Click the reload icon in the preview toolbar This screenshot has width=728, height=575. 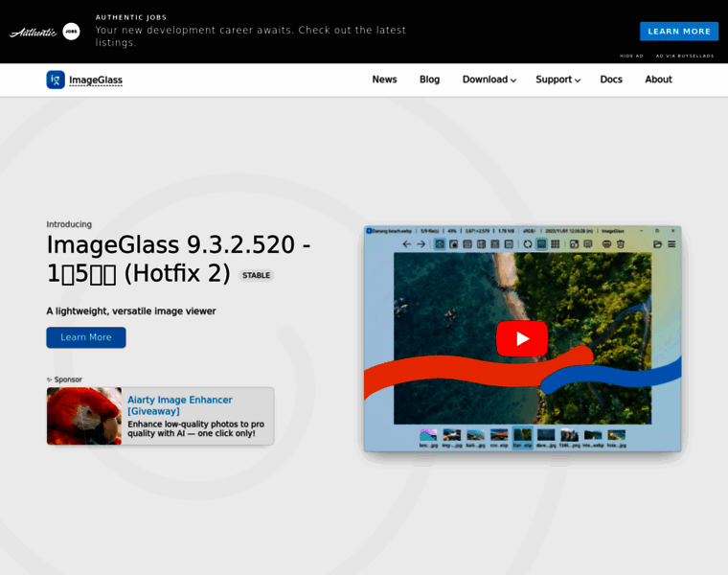[x=528, y=244]
